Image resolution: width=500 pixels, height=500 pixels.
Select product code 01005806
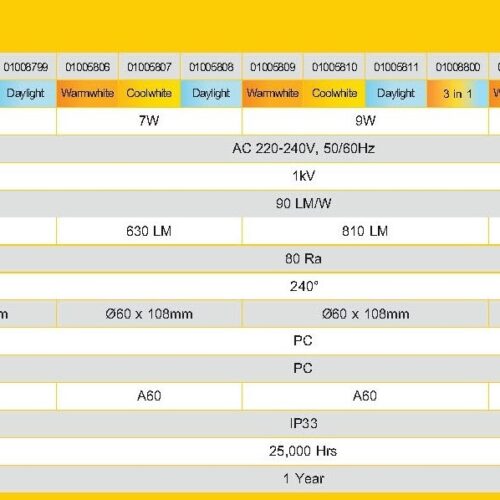[x=87, y=67]
